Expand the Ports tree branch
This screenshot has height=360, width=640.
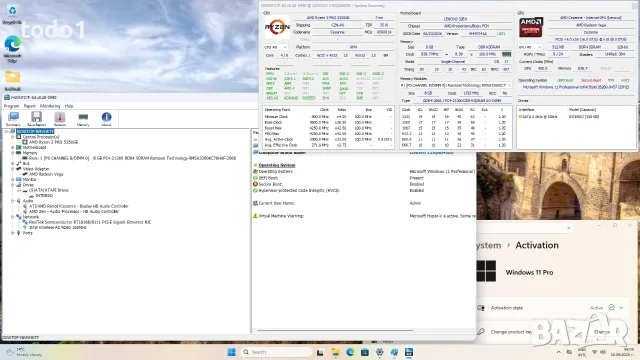[x=13, y=233]
